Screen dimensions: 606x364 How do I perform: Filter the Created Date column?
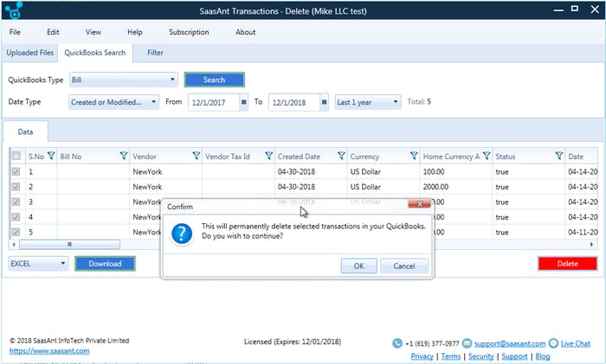(x=341, y=156)
